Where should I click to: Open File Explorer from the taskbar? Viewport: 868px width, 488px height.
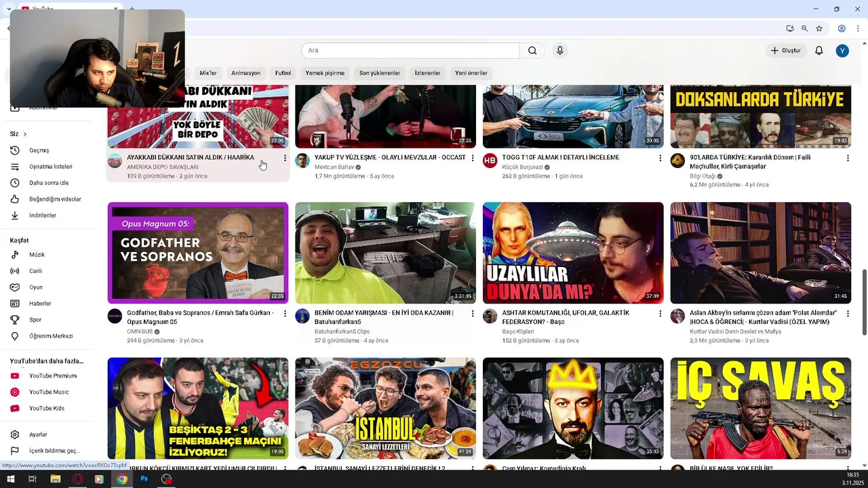[x=56, y=479]
